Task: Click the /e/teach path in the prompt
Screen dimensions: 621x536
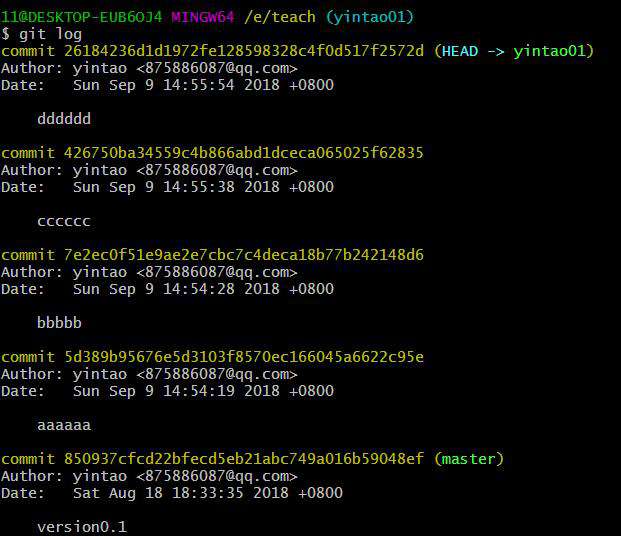Action: (280, 17)
